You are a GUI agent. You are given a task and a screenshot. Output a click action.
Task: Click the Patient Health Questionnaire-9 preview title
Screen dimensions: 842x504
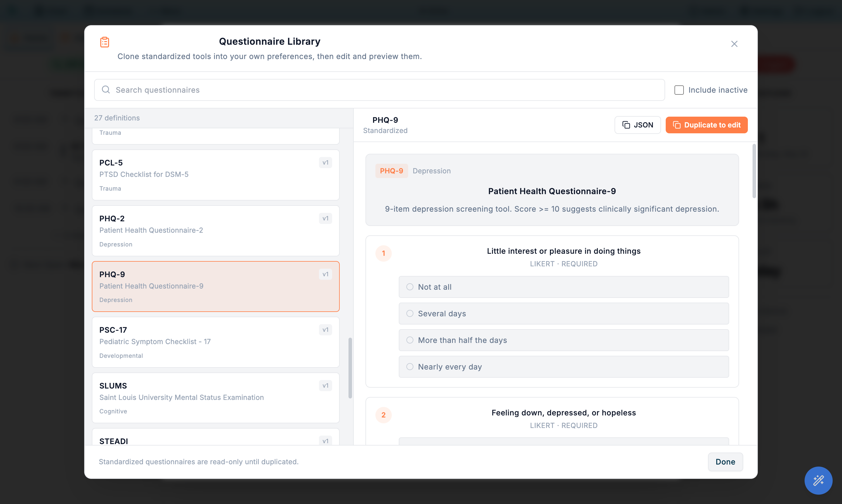click(x=552, y=191)
